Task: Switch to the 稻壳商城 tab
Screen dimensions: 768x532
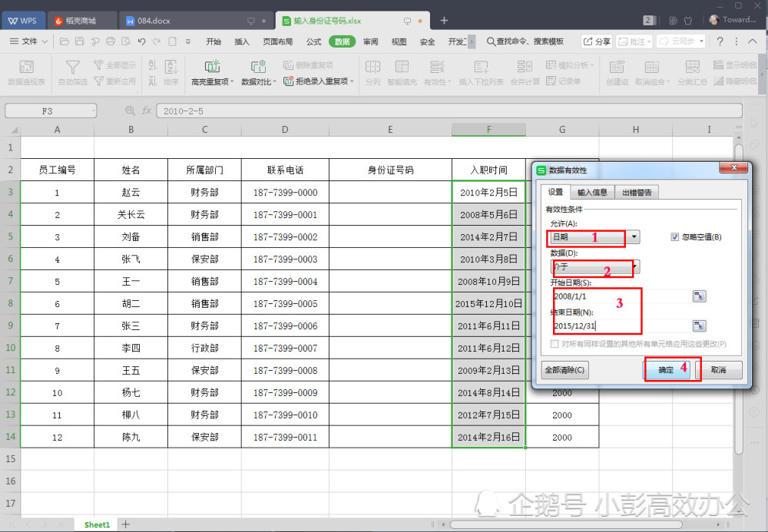Action: (x=82, y=21)
